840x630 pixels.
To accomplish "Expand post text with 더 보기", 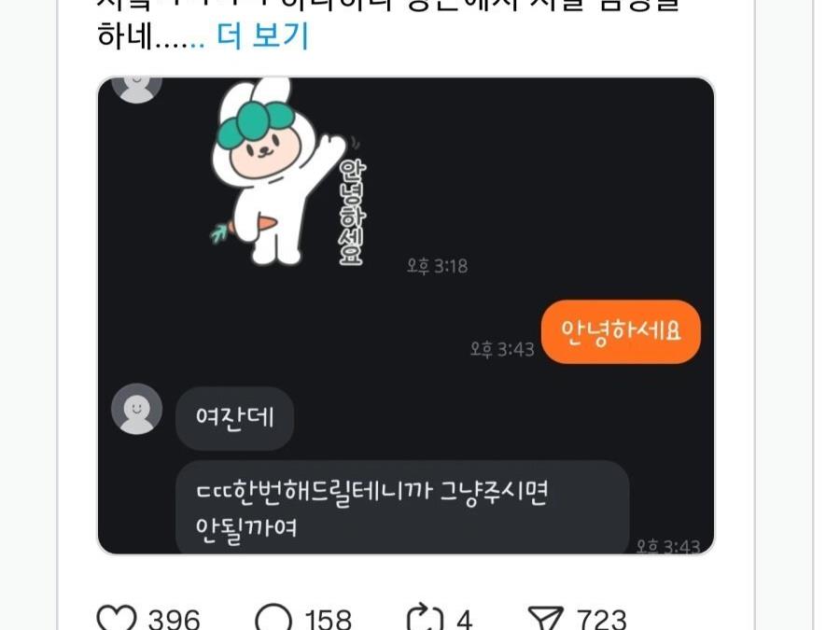I will [262, 35].
